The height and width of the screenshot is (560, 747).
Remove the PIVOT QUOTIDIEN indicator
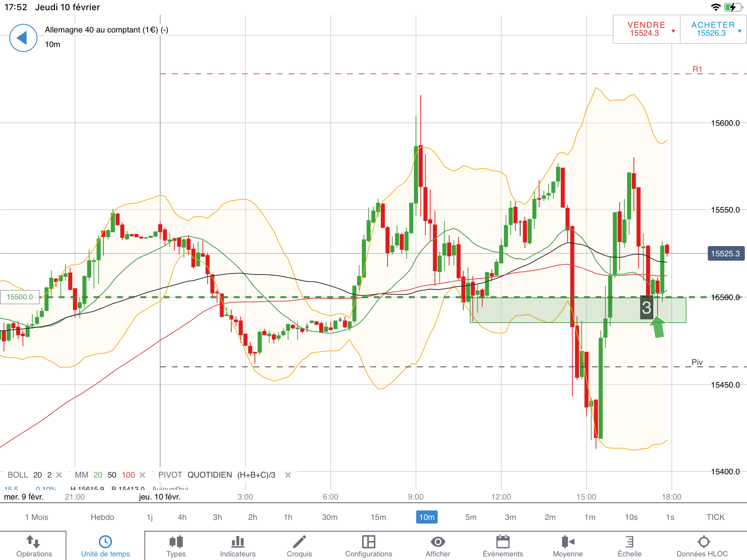(x=288, y=475)
